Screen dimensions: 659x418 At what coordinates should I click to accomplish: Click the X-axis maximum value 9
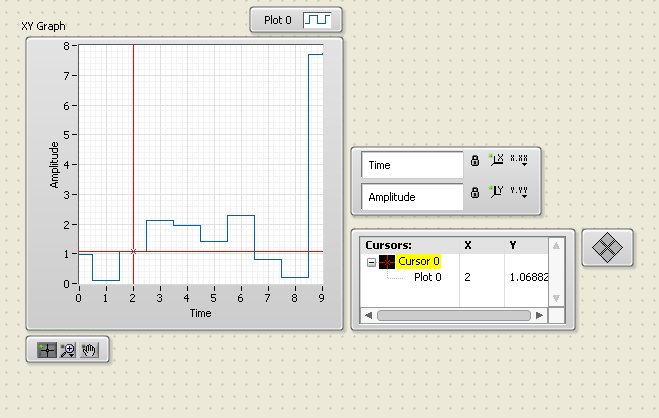[322, 298]
